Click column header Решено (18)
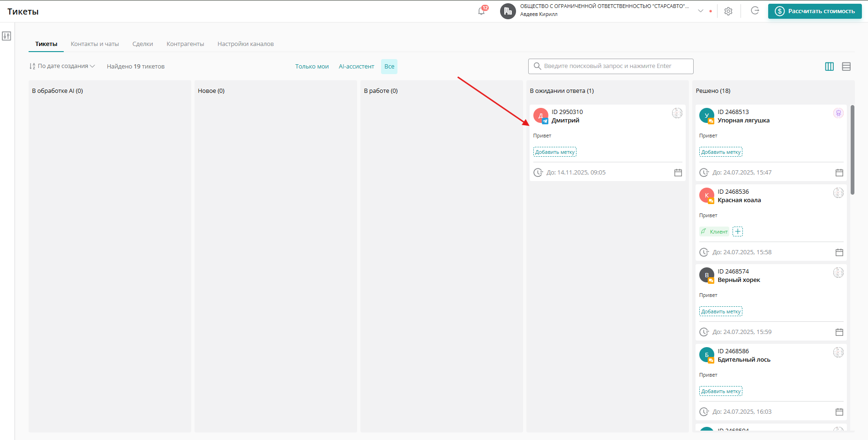 click(713, 91)
